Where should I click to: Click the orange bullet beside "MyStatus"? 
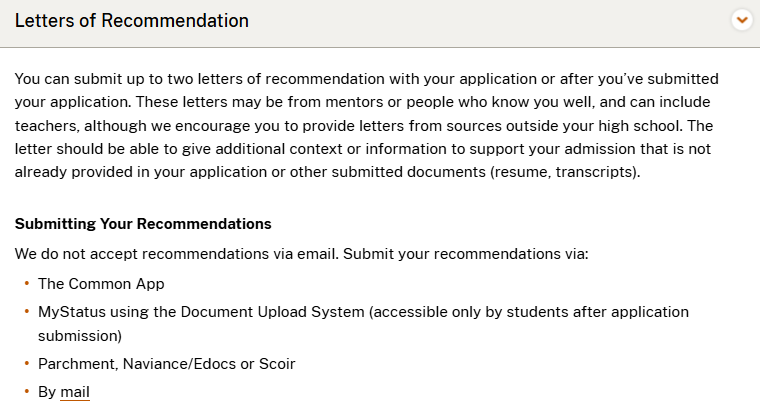[x=27, y=312]
